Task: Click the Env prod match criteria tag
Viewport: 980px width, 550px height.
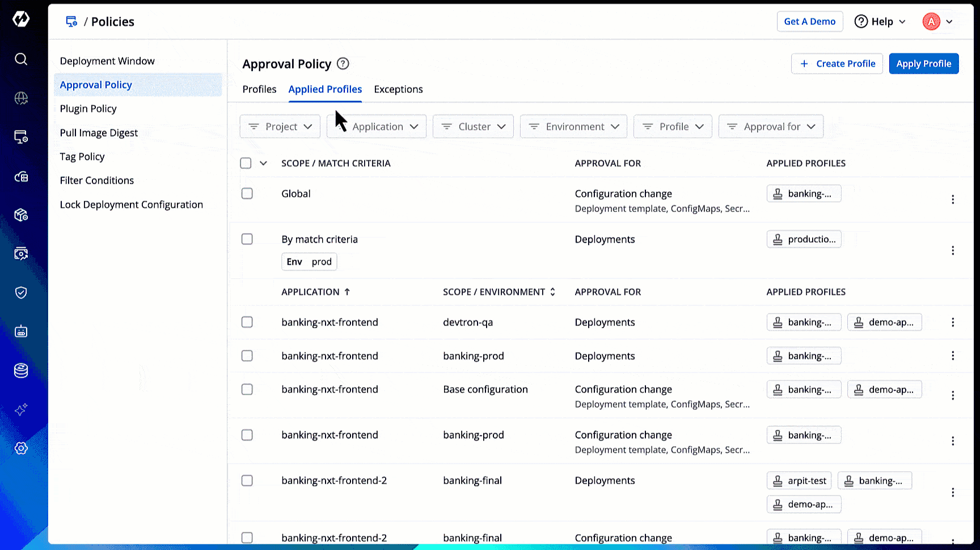Action: point(309,261)
